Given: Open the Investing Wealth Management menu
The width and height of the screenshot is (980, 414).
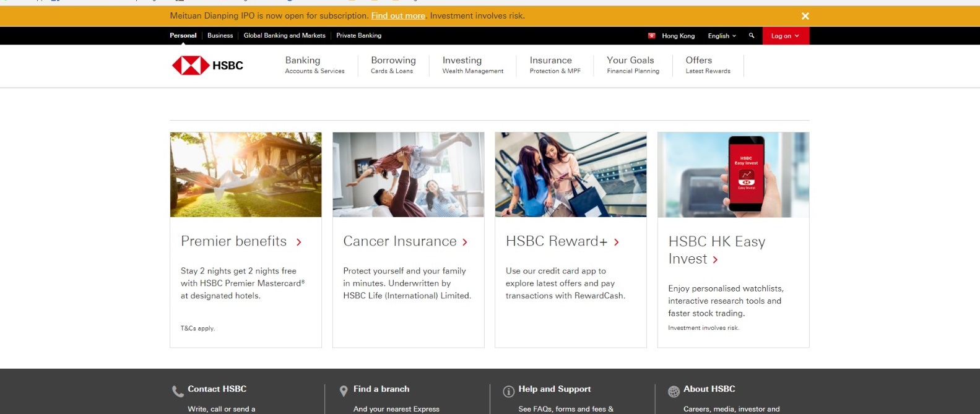Looking at the screenshot, I should pos(473,65).
